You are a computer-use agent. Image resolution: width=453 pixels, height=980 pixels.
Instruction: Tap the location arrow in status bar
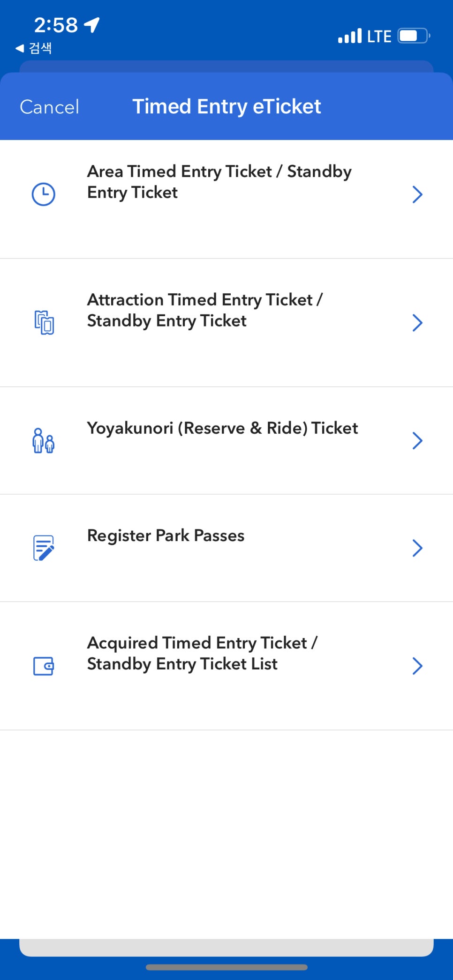coord(92,25)
